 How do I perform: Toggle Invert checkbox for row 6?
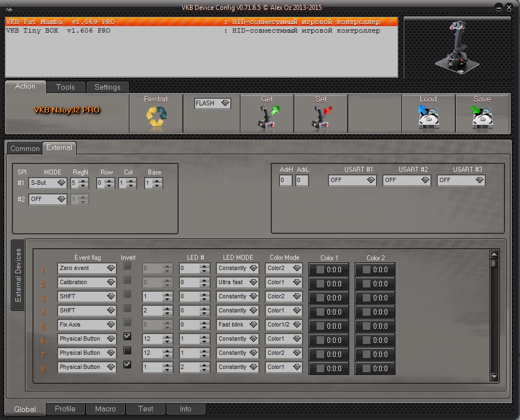coord(127,337)
